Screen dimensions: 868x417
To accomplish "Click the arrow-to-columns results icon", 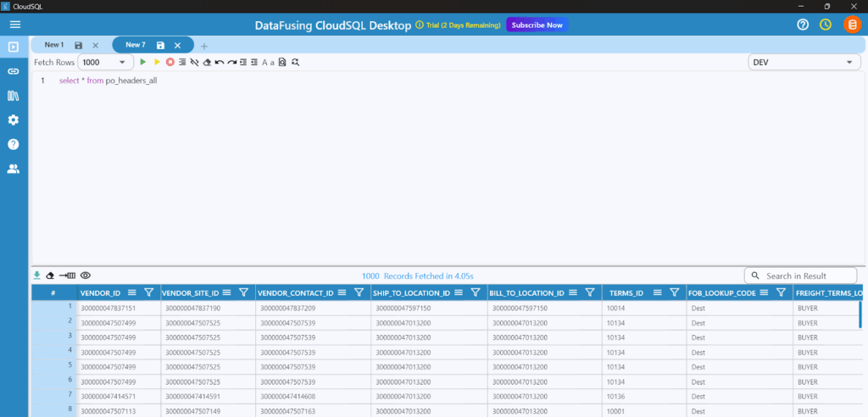I will click(68, 275).
